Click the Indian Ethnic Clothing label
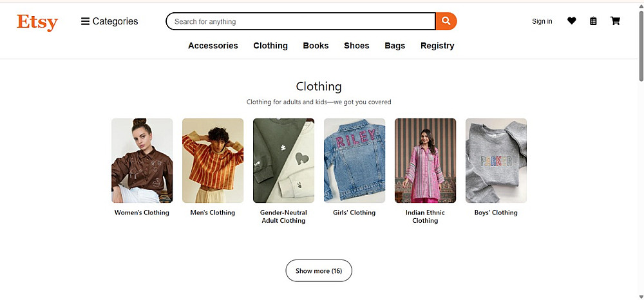This screenshot has width=644, height=300. 425,216
